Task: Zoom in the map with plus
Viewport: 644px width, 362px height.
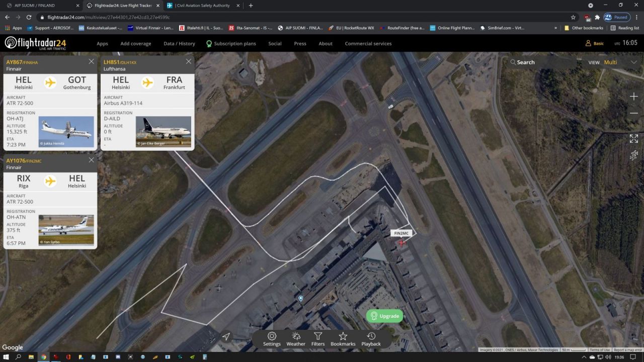Action: click(x=634, y=96)
